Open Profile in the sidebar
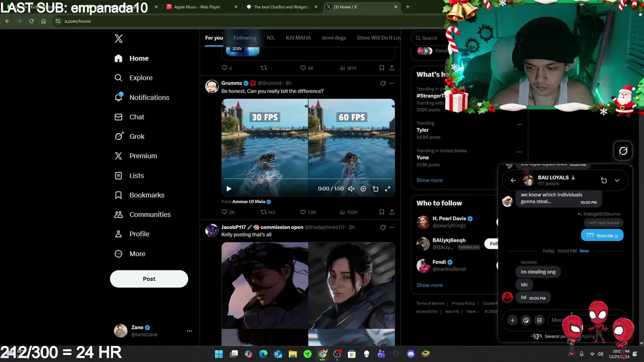The height and width of the screenshot is (362, 644). pos(132,234)
